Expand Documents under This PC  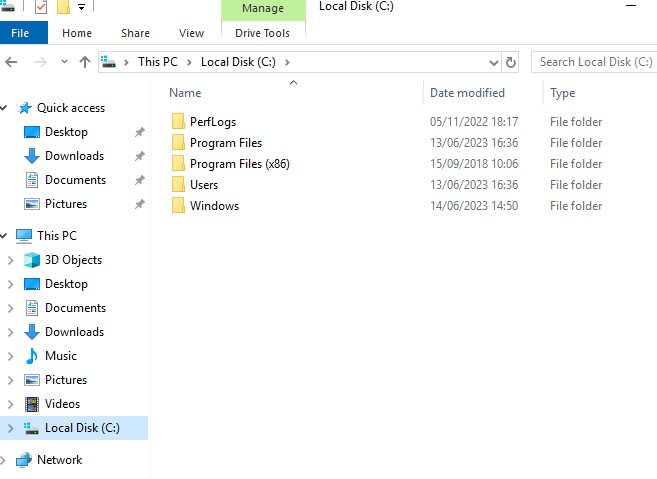[x=11, y=308]
